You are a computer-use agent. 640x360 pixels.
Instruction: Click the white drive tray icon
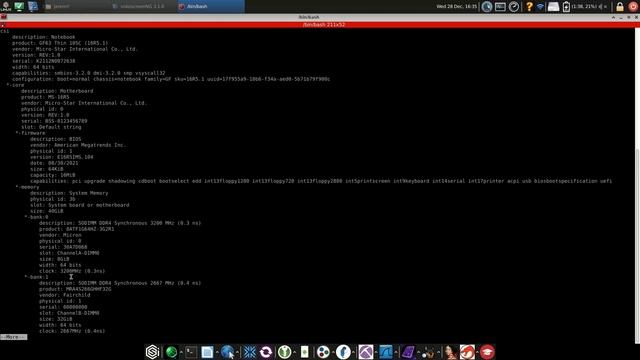click(553, 7)
